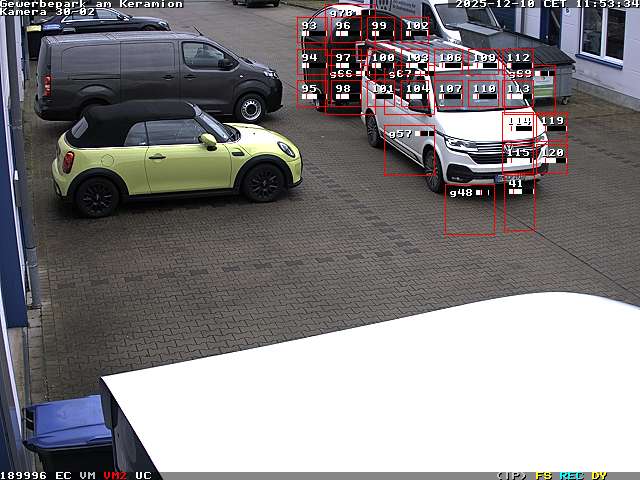Select detection box numbered 112
Image resolution: width=640 pixels, height=480 pixels.
[518, 62]
